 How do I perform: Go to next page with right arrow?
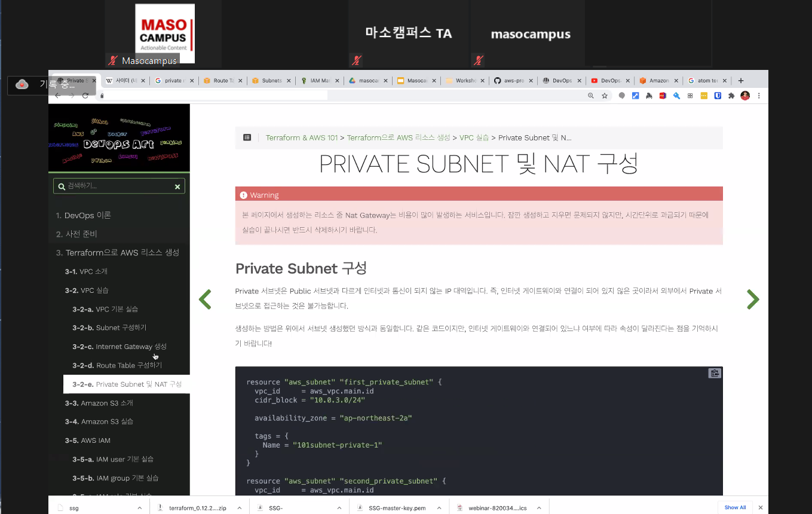click(752, 299)
